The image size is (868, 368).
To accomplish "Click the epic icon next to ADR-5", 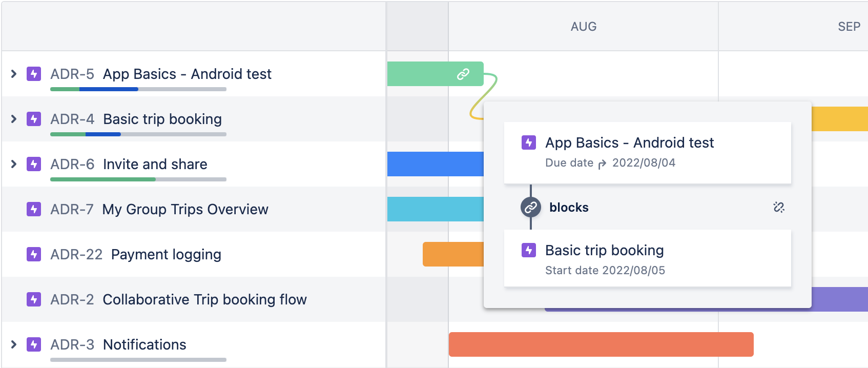I will 33,74.
